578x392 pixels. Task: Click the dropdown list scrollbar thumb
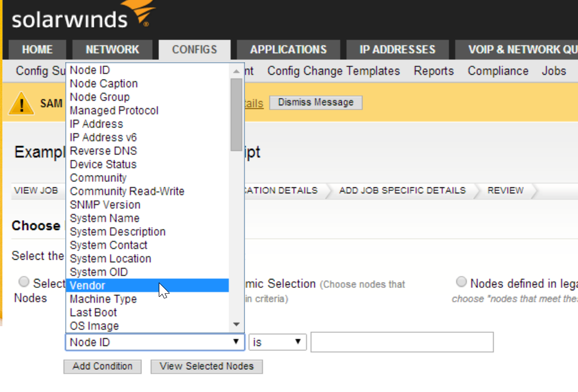[x=236, y=114]
